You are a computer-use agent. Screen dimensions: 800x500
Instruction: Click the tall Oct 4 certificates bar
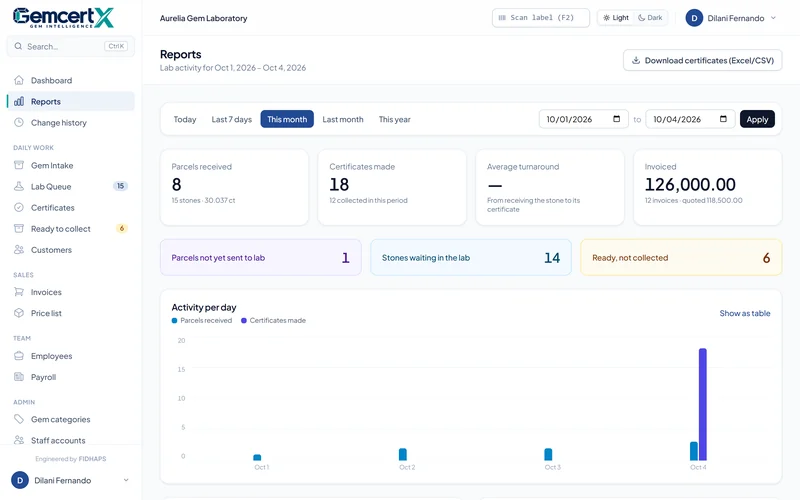click(703, 404)
